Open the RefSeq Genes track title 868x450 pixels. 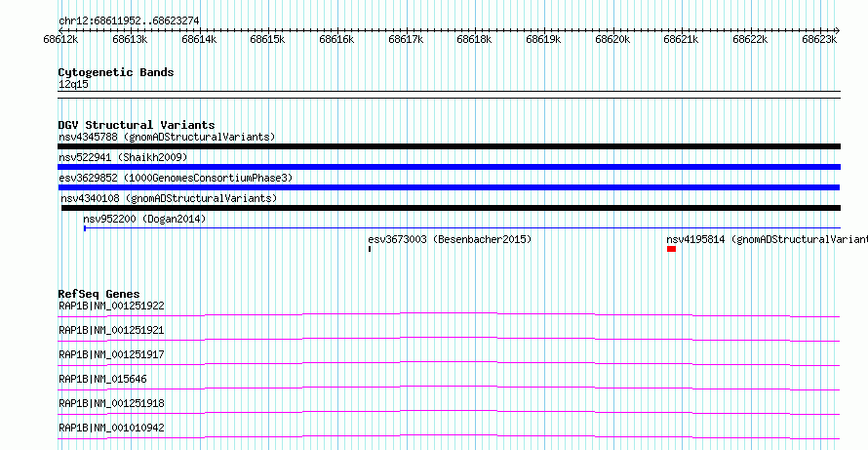99,294
